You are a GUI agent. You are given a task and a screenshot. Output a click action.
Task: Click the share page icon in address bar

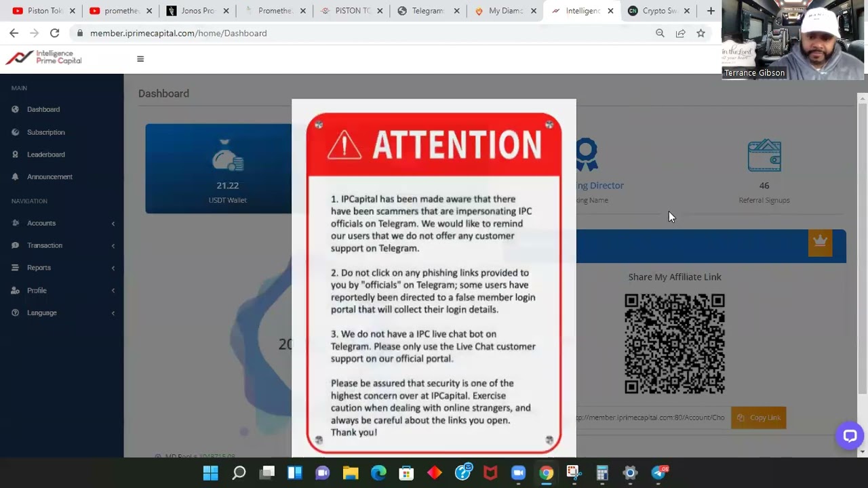[x=680, y=33]
